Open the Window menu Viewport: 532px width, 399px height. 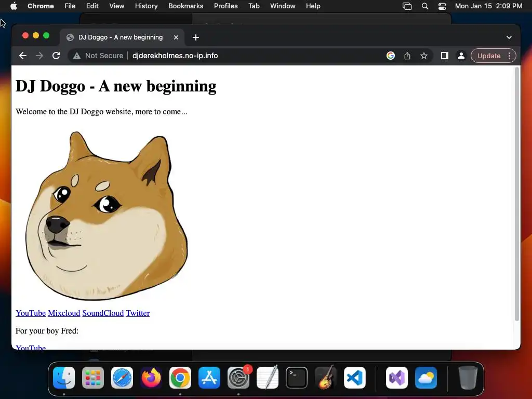point(283,6)
